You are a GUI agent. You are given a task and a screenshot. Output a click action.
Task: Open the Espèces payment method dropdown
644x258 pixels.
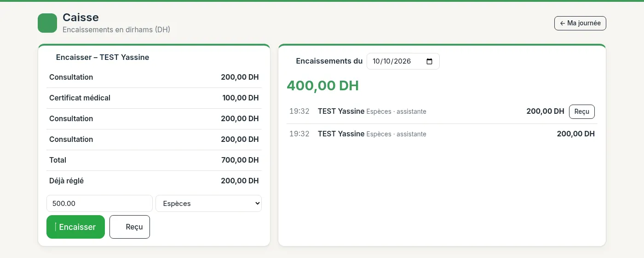(x=208, y=204)
